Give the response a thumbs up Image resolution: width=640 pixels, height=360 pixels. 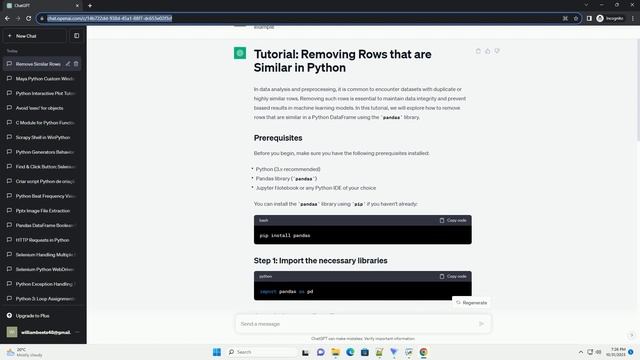(x=487, y=51)
